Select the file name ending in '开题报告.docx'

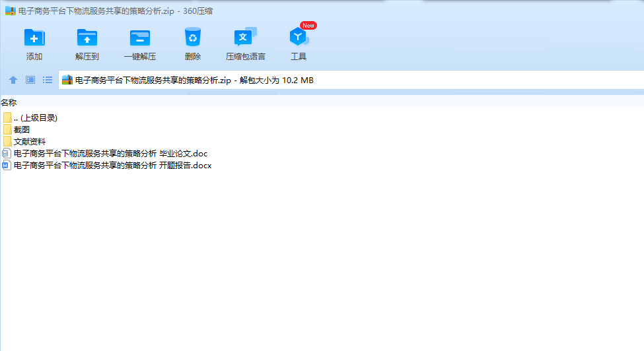point(112,165)
